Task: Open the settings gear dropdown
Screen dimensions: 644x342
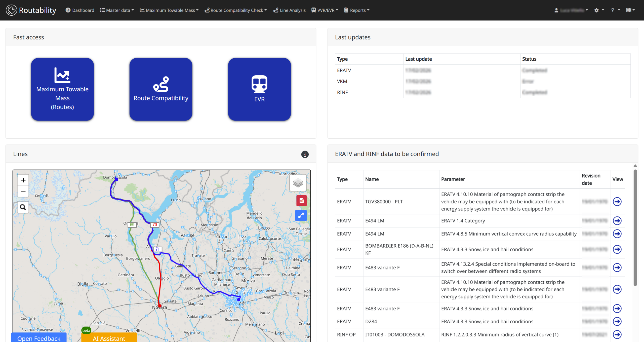Action: [599, 10]
